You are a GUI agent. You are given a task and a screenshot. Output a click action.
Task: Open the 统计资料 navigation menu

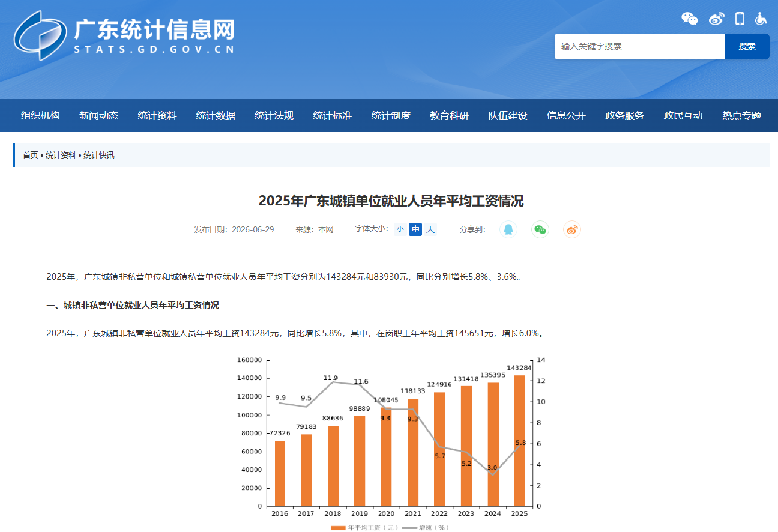[157, 116]
